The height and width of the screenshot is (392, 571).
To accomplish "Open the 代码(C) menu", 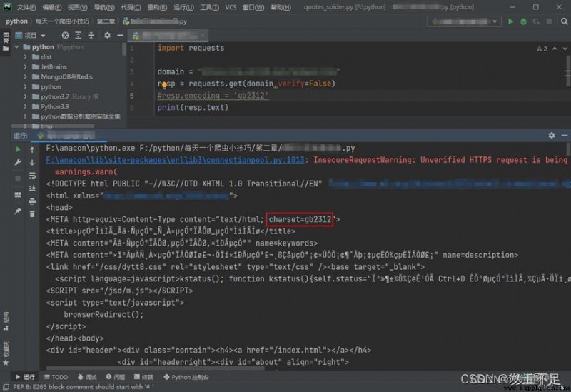I will [x=131, y=7].
